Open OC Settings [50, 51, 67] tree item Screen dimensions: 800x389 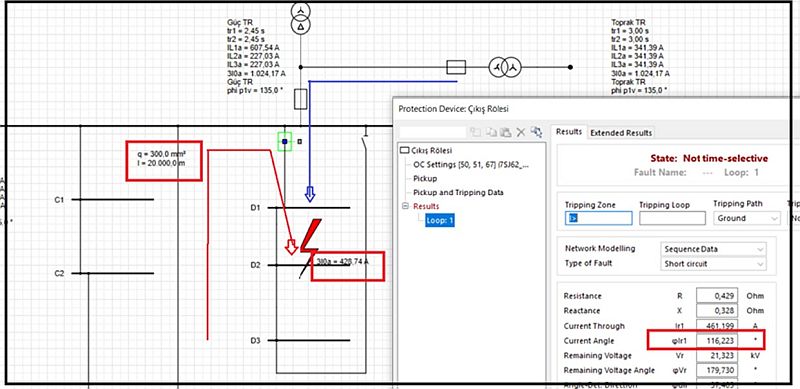[x=471, y=164]
